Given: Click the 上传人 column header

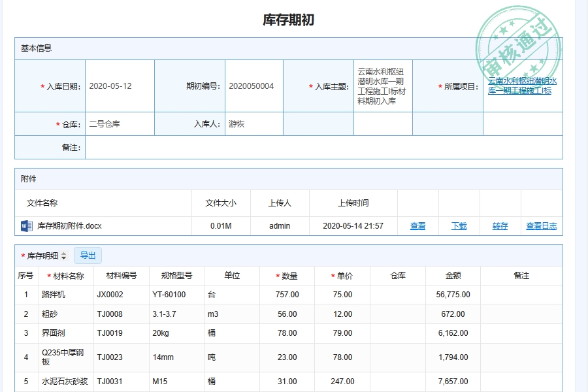Looking at the screenshot, I should coord(280,203).
